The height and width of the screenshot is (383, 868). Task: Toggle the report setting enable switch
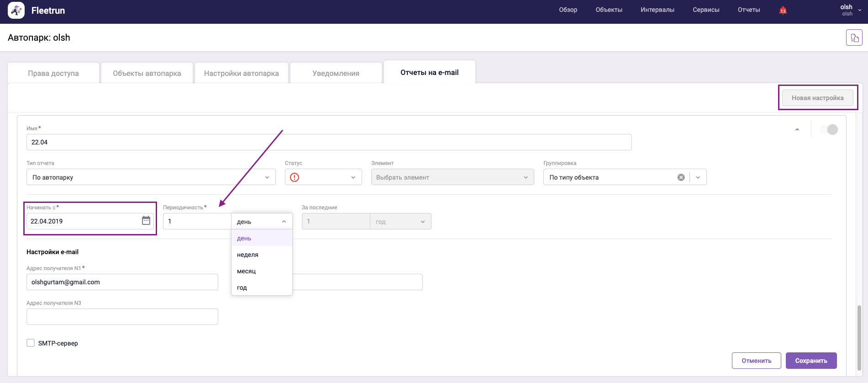829,130
